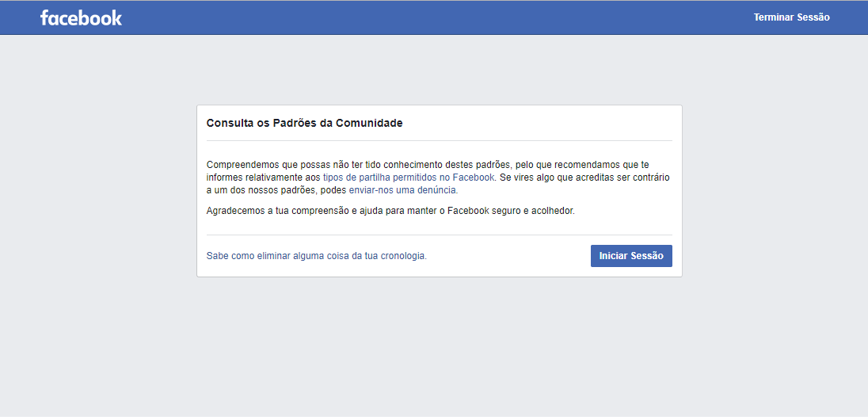Click Terminar Sessão to log out
The image size is (868, 420).
791,17
